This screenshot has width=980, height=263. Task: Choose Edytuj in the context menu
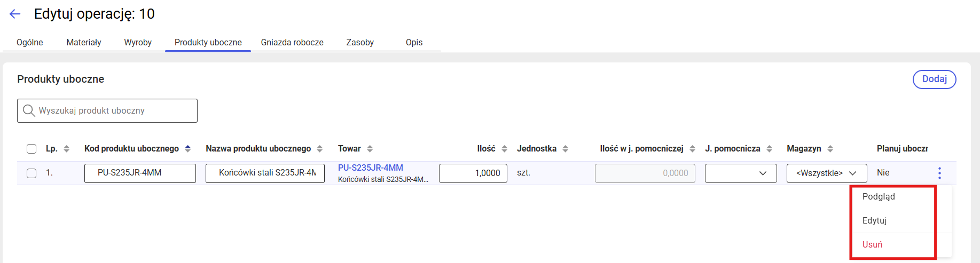tap(874, 220)
